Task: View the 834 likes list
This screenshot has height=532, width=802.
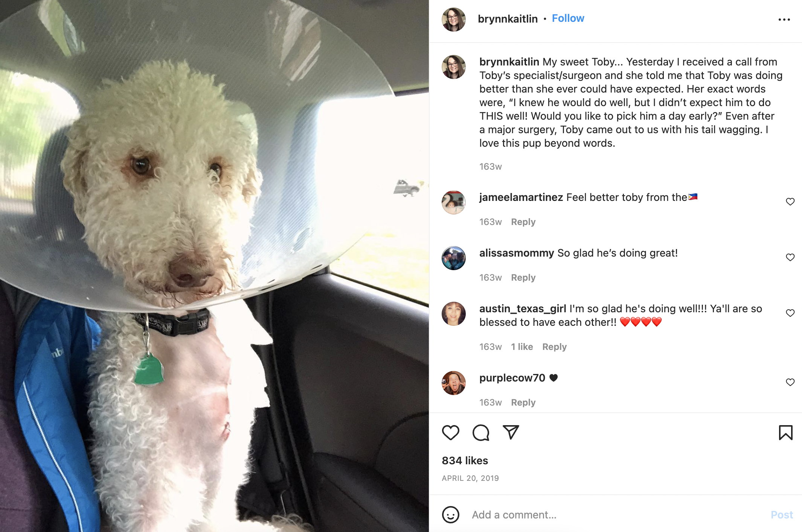Action: click(x=465, y=461)
